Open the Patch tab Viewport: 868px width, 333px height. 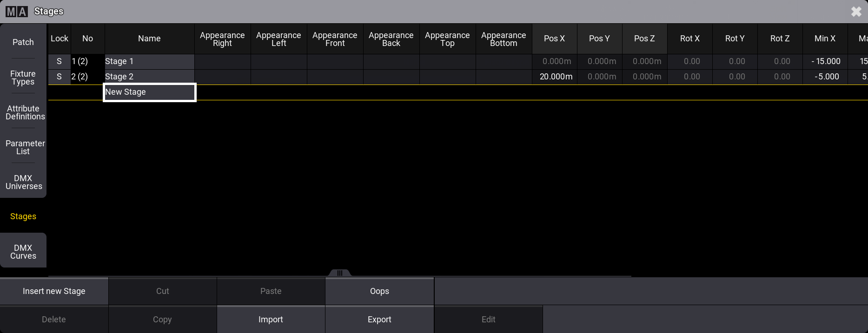[23, 42]
